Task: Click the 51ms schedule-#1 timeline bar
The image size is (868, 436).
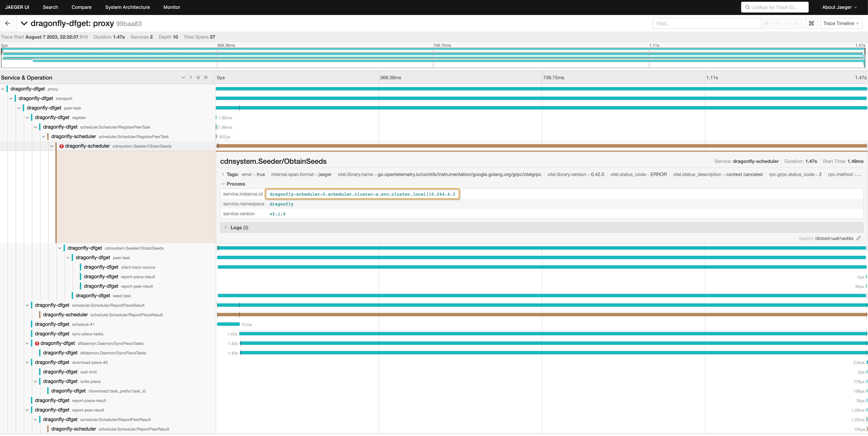Action: [x=228, y=324]
